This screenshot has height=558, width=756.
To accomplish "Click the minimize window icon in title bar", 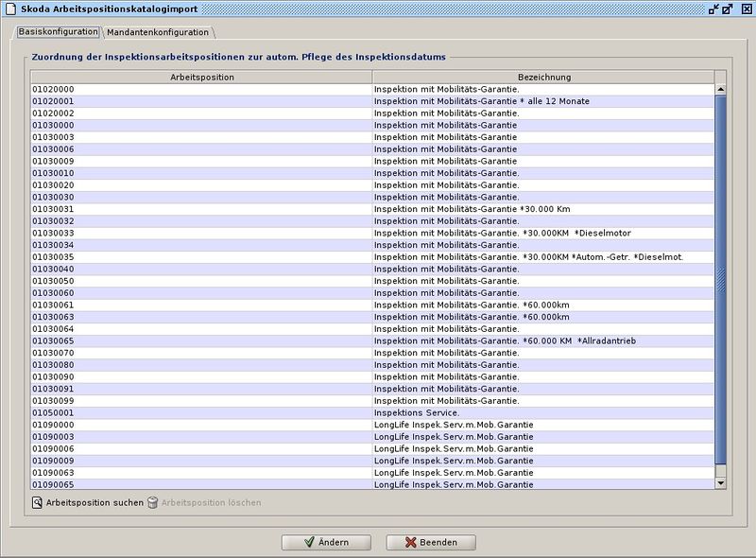I will click(x=713, y=9).
